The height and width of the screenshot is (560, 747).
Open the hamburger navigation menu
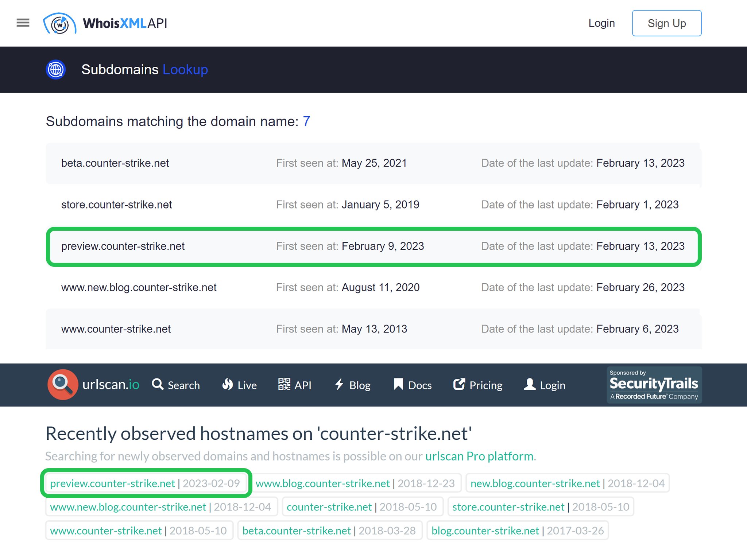tap(23, 23)
